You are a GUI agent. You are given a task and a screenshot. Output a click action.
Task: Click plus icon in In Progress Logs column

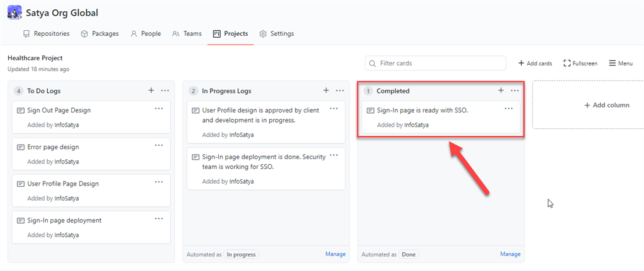point(326,91)
